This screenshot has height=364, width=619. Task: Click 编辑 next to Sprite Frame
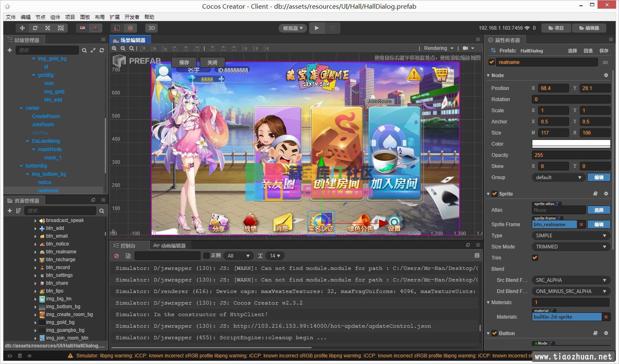click(x=599, y=225)
